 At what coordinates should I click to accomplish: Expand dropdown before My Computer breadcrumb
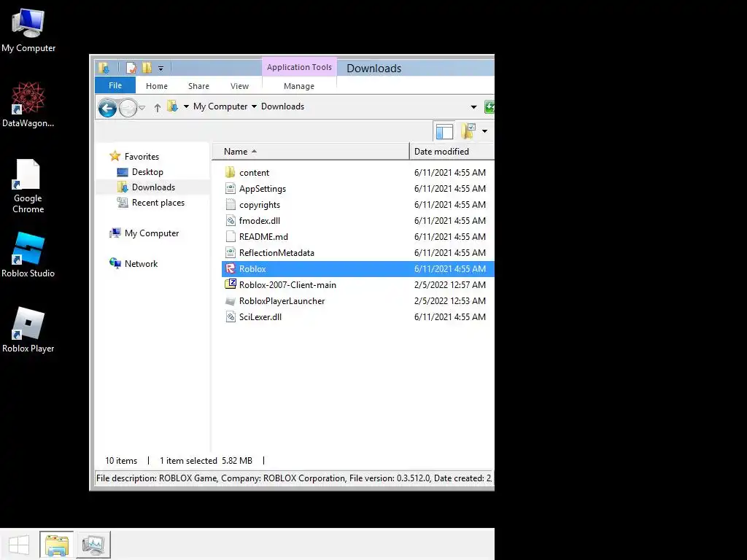pos(186,106)
